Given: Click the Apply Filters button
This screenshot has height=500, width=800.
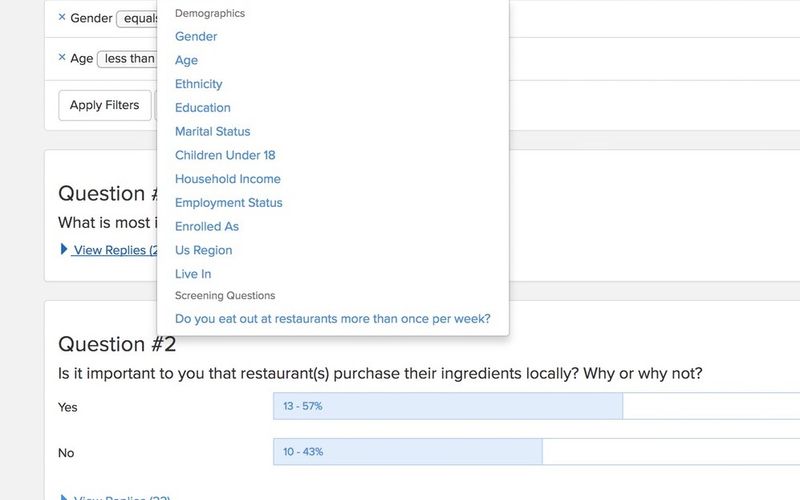Looking at the screenshot, I should click(104, 105).
